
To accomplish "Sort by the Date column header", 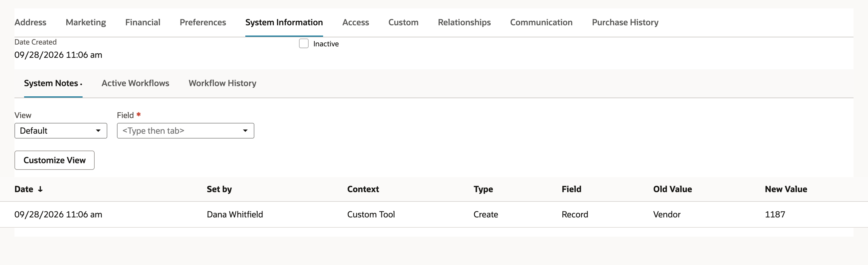I will (x=24, y=189).
